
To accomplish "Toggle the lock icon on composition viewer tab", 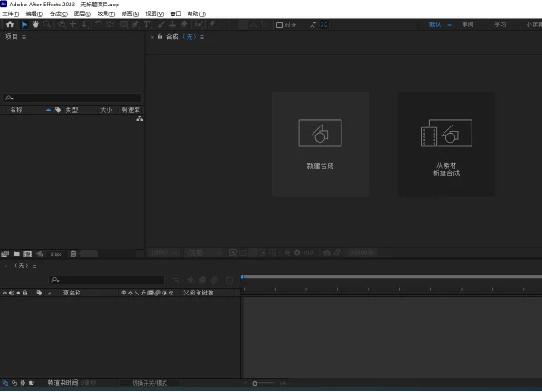I will (160, 36).
